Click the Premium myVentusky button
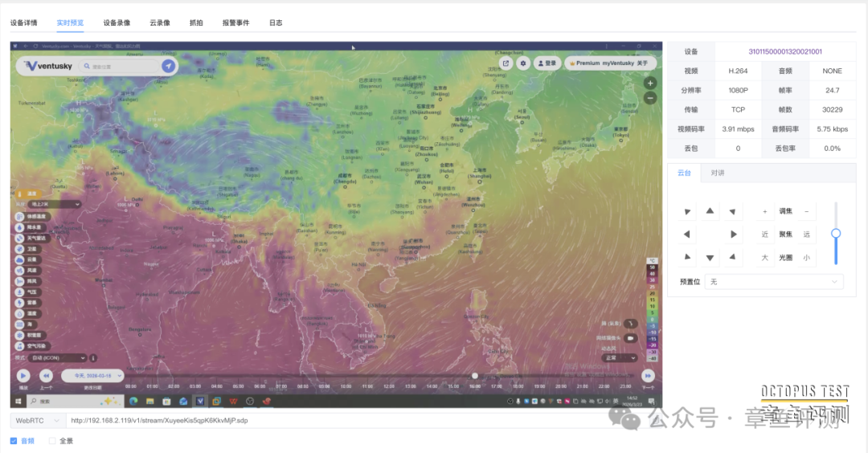Viewport: 868px width, 453px height. 600,63
